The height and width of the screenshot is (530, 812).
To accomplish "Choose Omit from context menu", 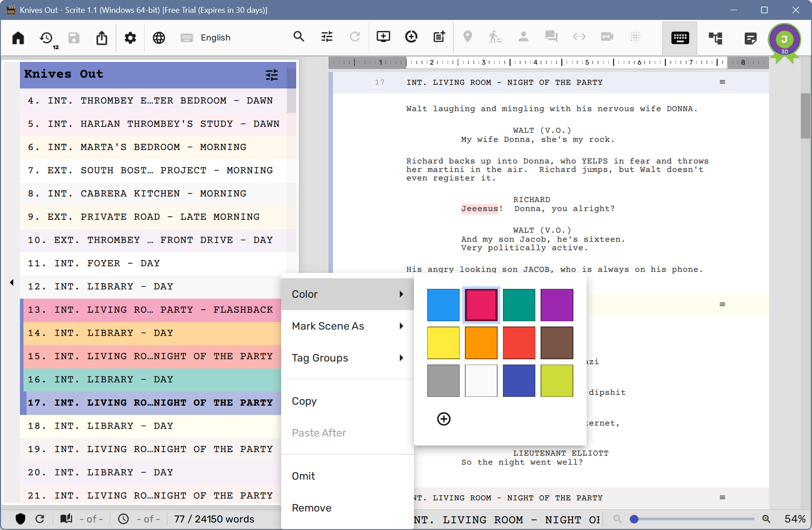I will pos(348,476).
